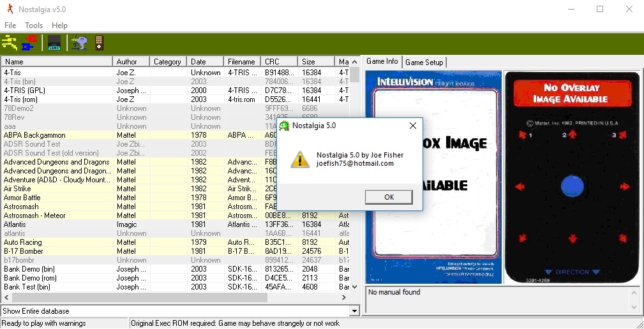The image size is (644, 329).
Task: Click the blue disc on the controller overlay
Action: (x=572, y=186)
